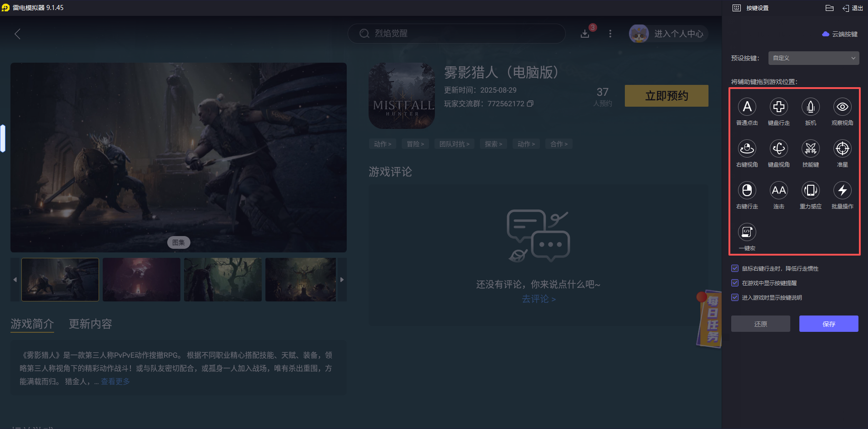Select the third forest screenshot thumbnail

pyautogui.click(x=223, y=280)
